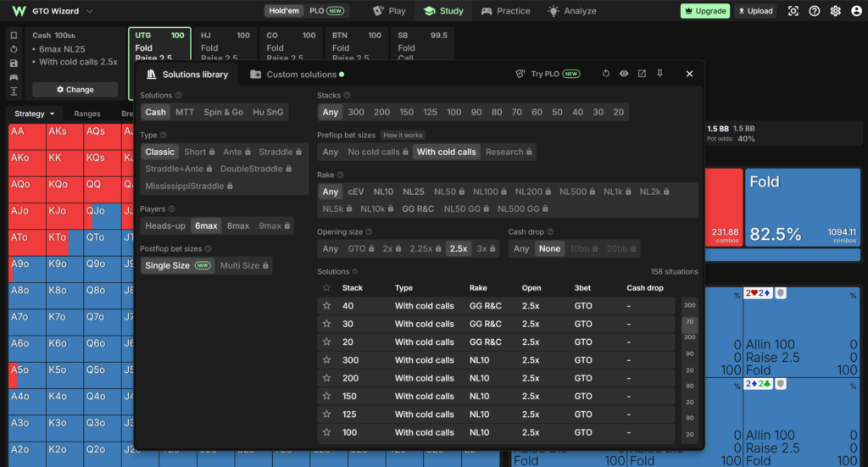Screen dimensions: 868x467
Task: Star the stack 40 GG R&C solution
Action: point(326,306)
